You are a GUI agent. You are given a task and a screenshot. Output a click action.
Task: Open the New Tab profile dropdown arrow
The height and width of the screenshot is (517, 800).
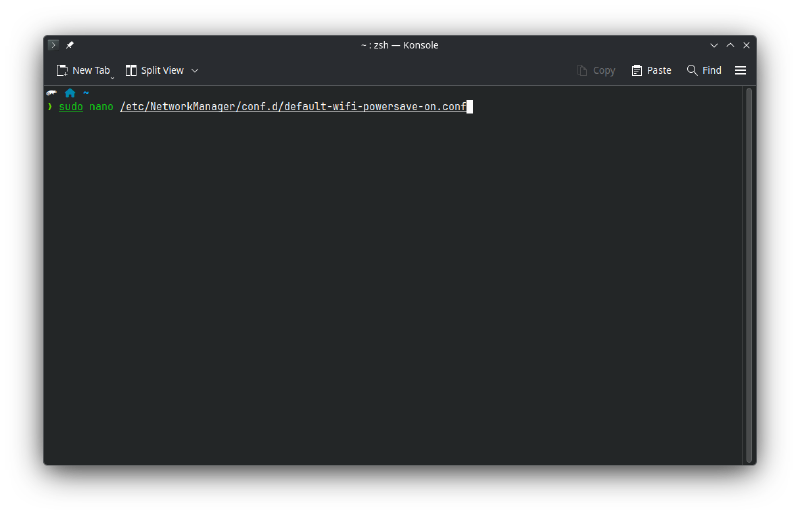pyautogui.click(x=112, y=75)
